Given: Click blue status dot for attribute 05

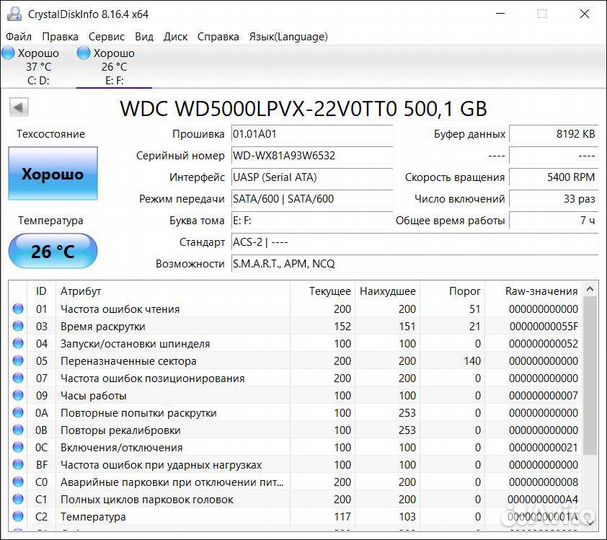Looking at the screenshot, I should [18, 360].
